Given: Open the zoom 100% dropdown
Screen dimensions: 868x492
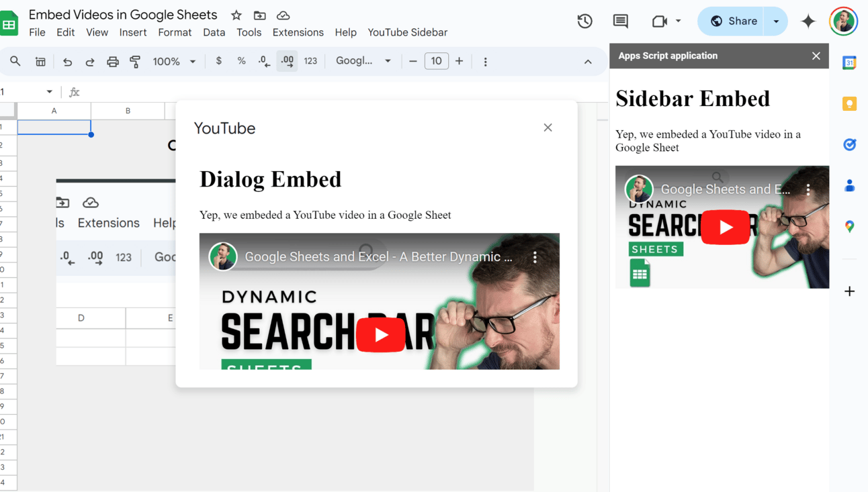Looking at the screenshot, I should tap(174, 61).
